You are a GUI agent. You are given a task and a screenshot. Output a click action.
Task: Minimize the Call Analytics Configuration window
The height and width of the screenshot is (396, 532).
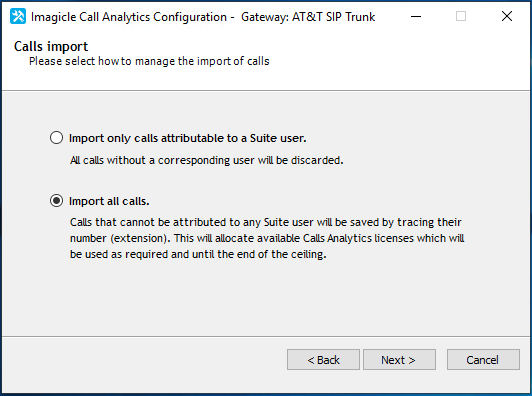[x=416, y=16]
